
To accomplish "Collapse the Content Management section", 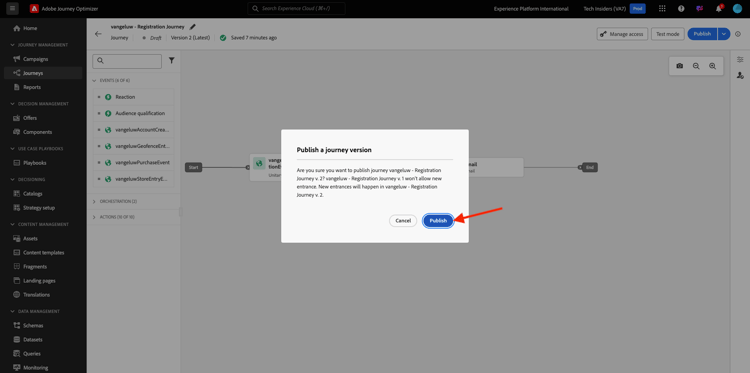I will click(40, 224).
